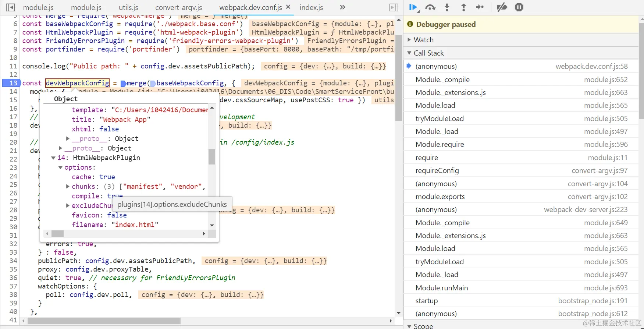Select the Module.require call stack frame

(522, 144)
